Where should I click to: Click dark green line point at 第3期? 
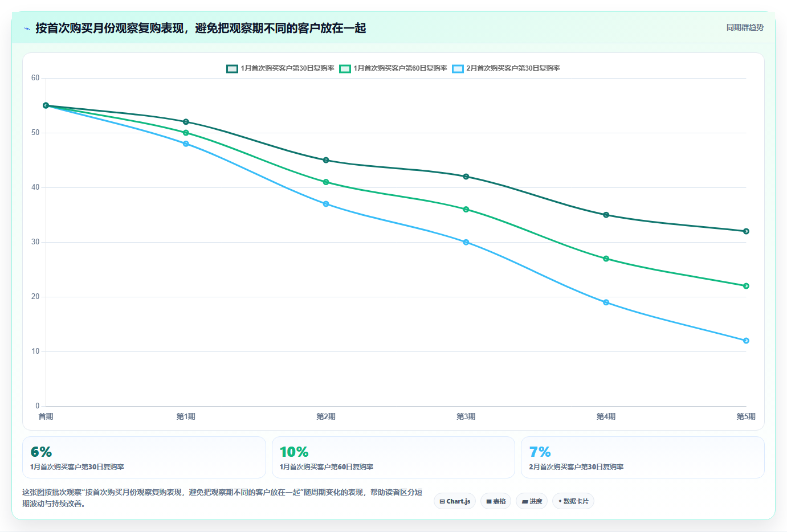coord(466,177)
